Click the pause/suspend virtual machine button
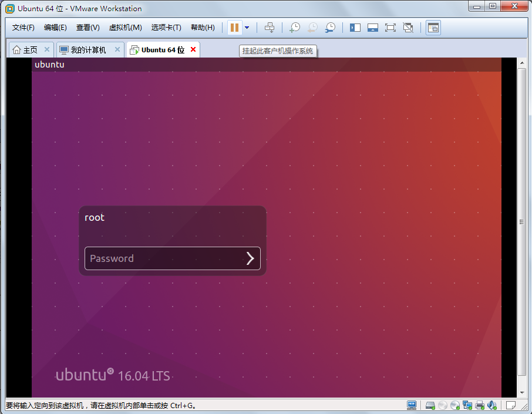 click(x=234, y=28)
